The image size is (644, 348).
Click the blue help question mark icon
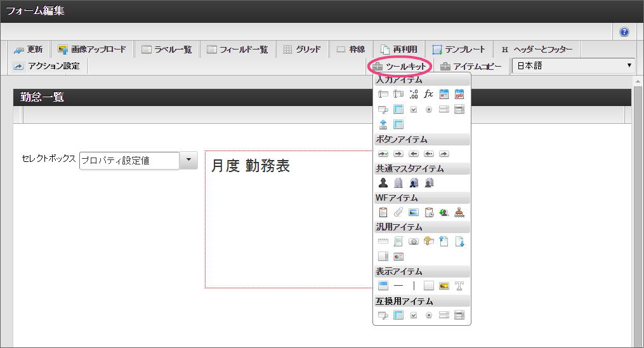point(624,32)
